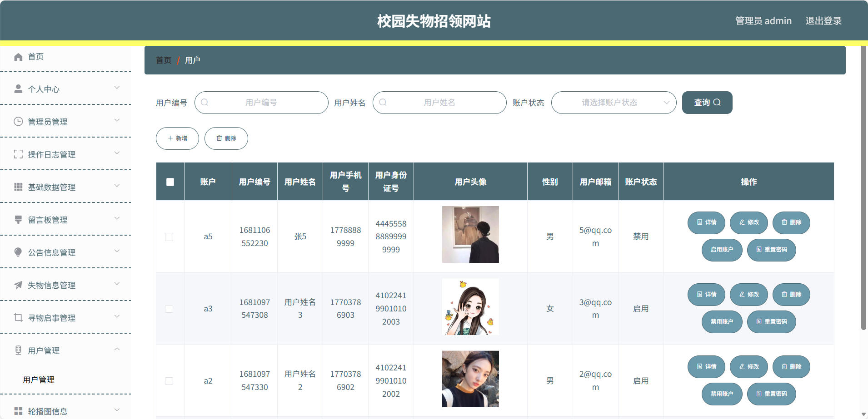
Task: Click 管理员 admin in the header
Action: (x=763, y=21)
